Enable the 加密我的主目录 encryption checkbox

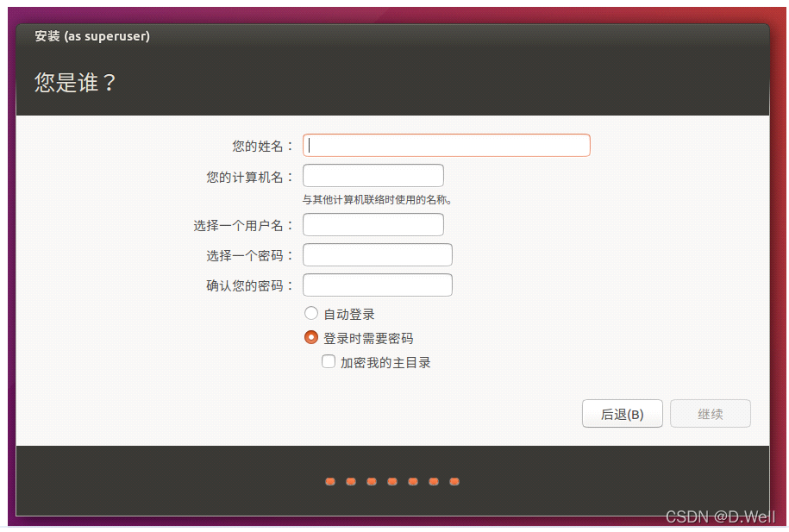(329, 361)
